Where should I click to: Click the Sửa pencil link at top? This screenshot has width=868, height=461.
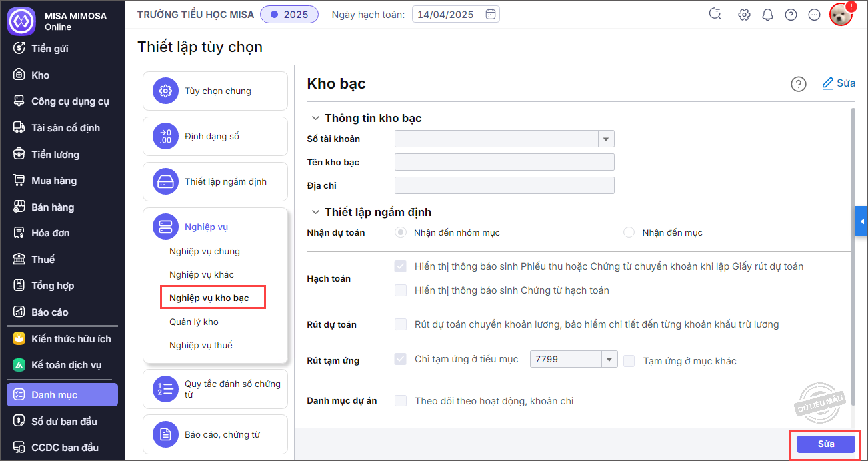pos(839,83)
